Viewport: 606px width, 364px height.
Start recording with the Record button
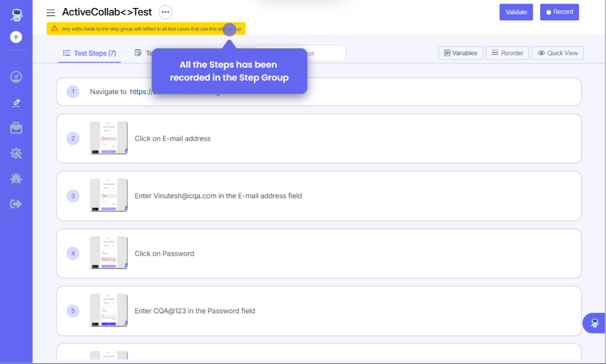559,12
